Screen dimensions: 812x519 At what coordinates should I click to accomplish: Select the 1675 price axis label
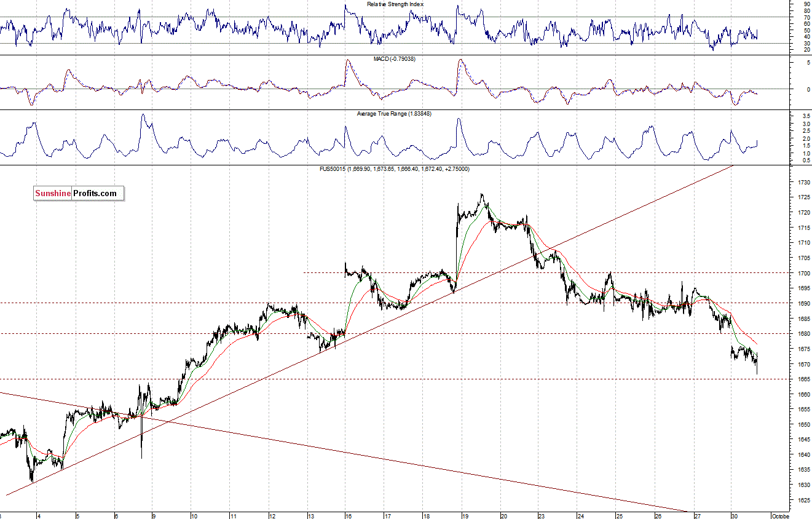point(803,349)
